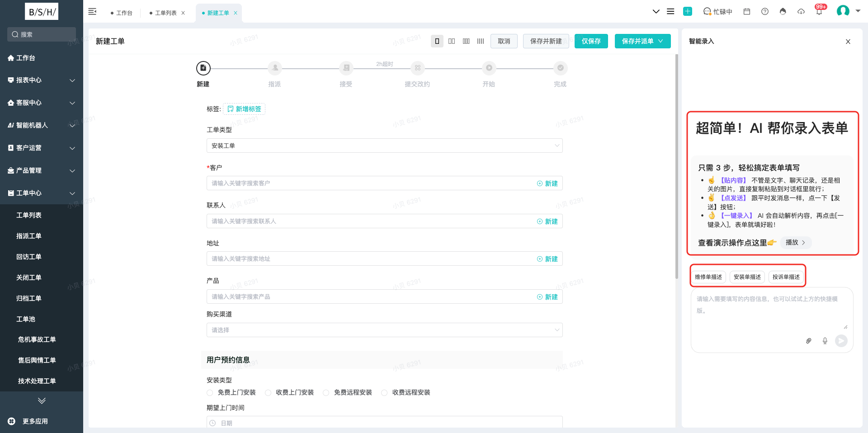868x433 pixels.
Task: Switch to two-column layout icon
Action: (x=452, y=41)
